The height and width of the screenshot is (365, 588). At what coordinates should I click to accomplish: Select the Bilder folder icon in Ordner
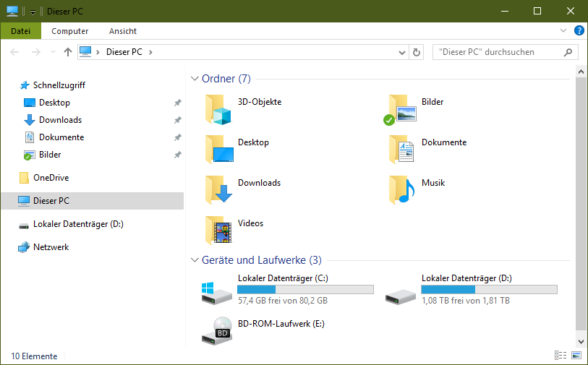click(401, 109)
